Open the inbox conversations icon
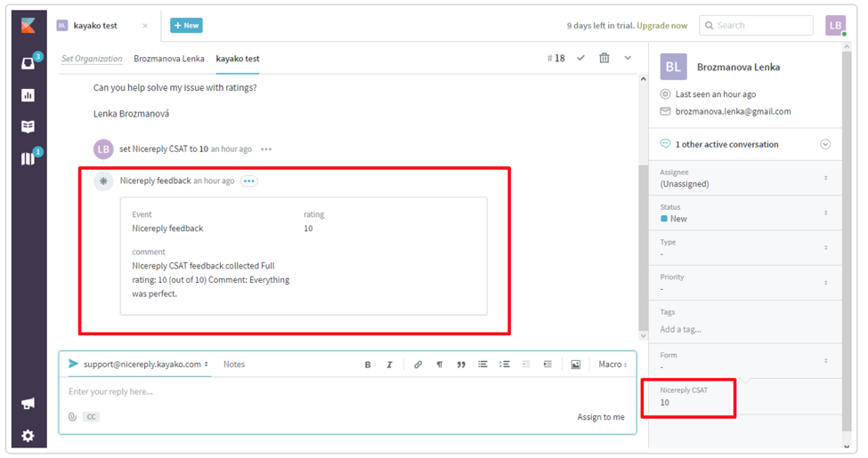 point(28,63)
